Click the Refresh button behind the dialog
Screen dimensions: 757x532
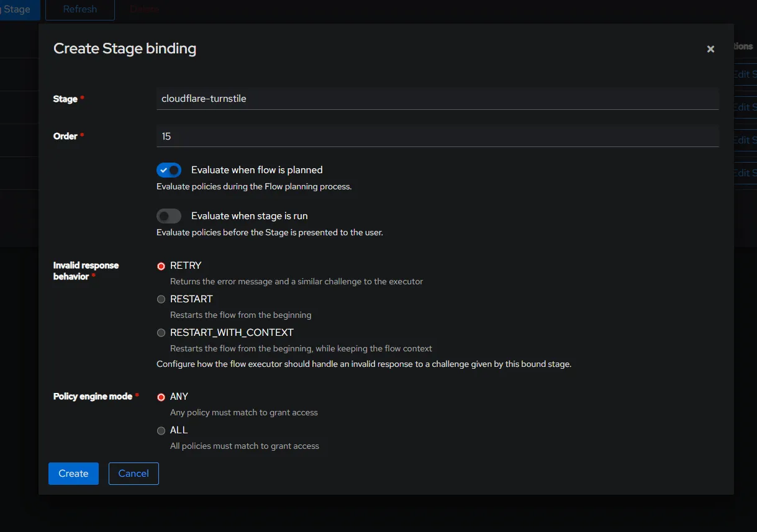[x=80, y=9]
